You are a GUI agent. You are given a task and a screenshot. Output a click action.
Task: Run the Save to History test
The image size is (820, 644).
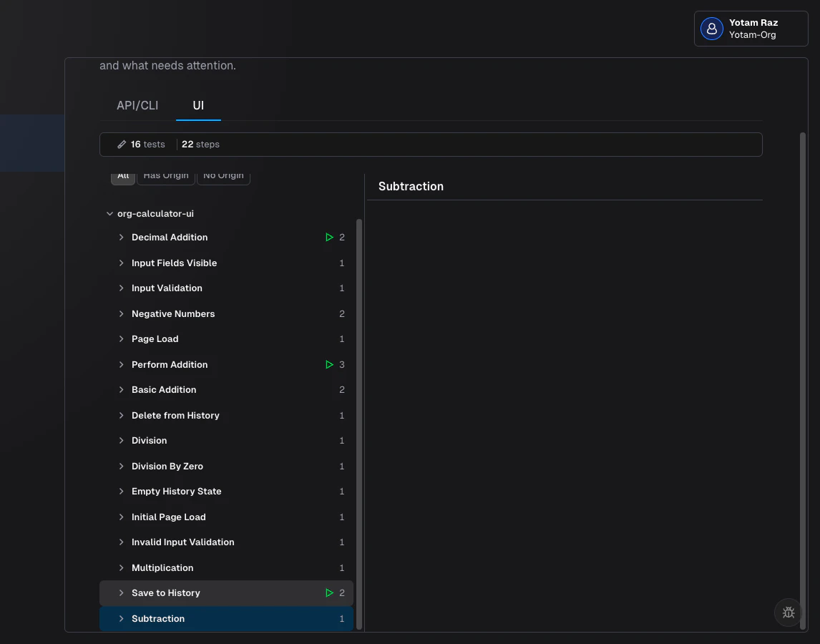coord(330,592)
